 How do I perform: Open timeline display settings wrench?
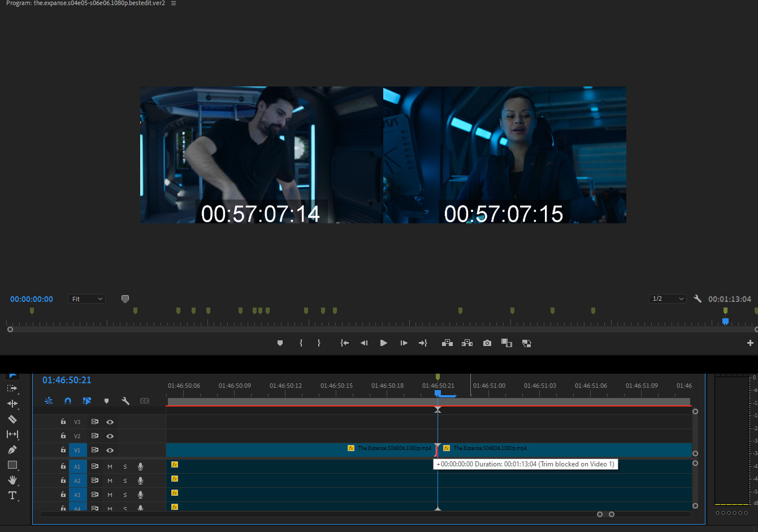click(x=125, y=401)
